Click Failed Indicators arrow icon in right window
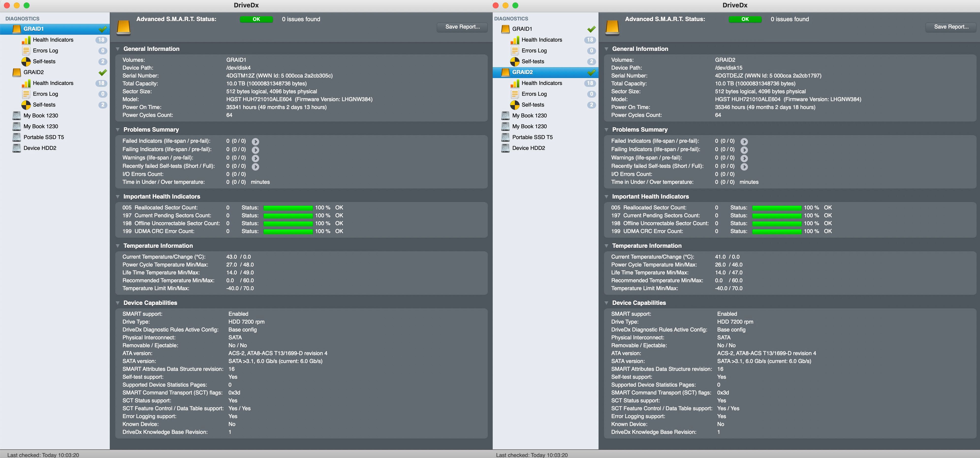This screenshot has height=458, width=980. pos(744,142)
